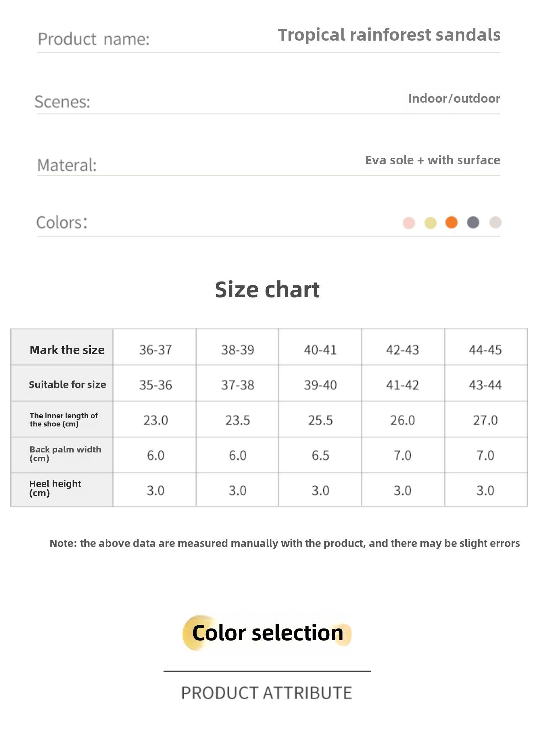Choose the orange color dot
Viewport: 534px width, 756px height.
pos(451,222)
